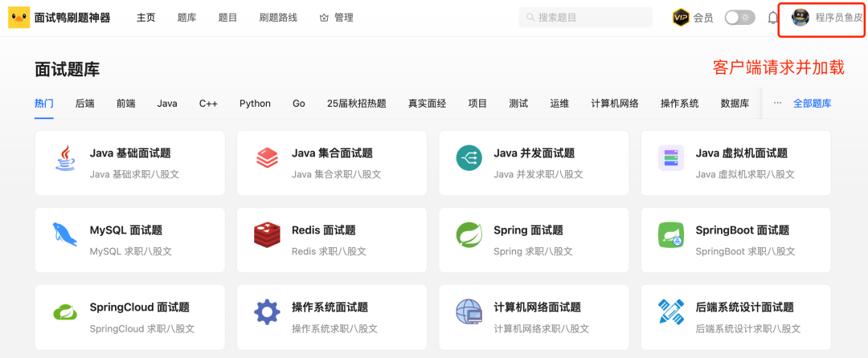868x358 pixels.
Task: Click the Java 基础求职八股文 description
Action: [134, 174]
